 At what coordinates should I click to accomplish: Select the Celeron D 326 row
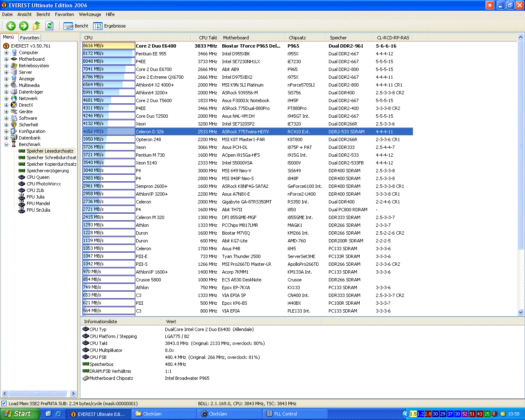click(247, 132)
